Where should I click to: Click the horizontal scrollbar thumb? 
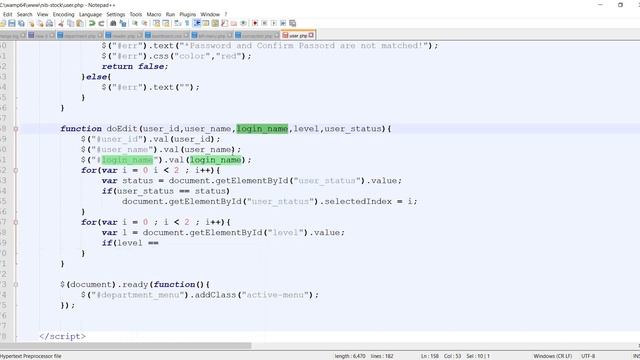(x=125, y=346)
